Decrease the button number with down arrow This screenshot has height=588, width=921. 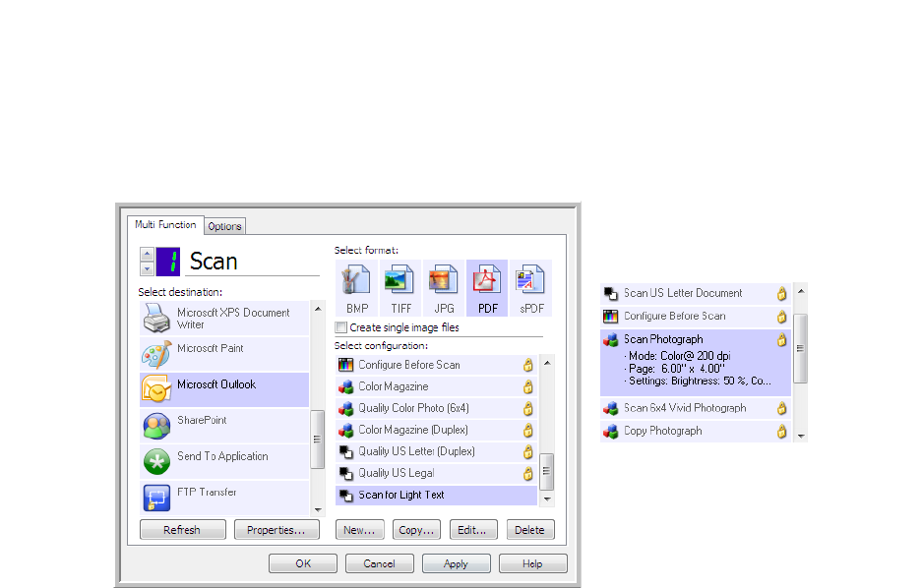pos(147,268)
